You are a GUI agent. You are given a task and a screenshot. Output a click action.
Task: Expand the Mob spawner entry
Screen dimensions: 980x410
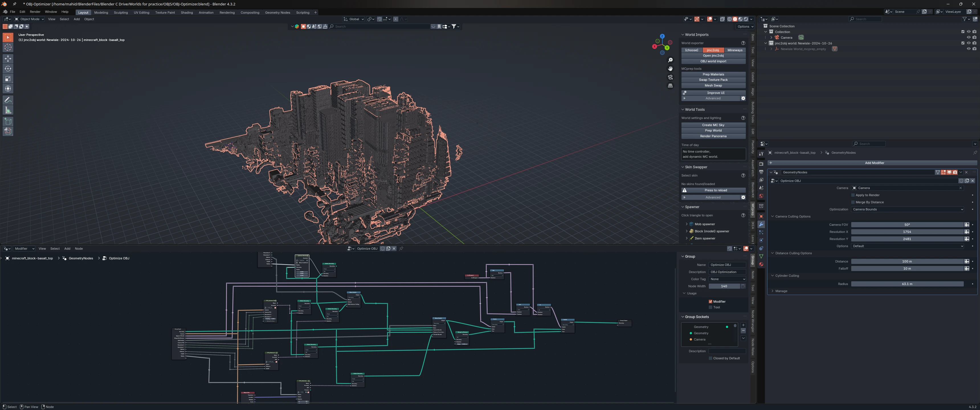point(687,224)
